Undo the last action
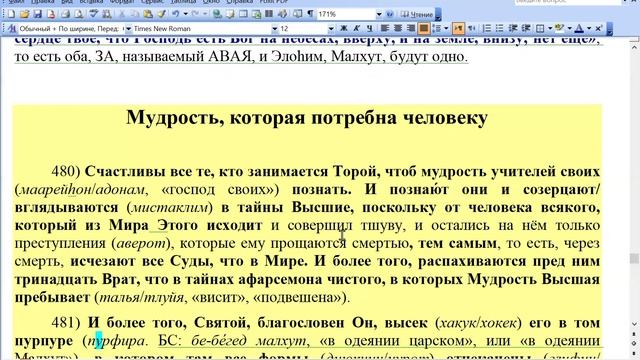 pos(176,14)
